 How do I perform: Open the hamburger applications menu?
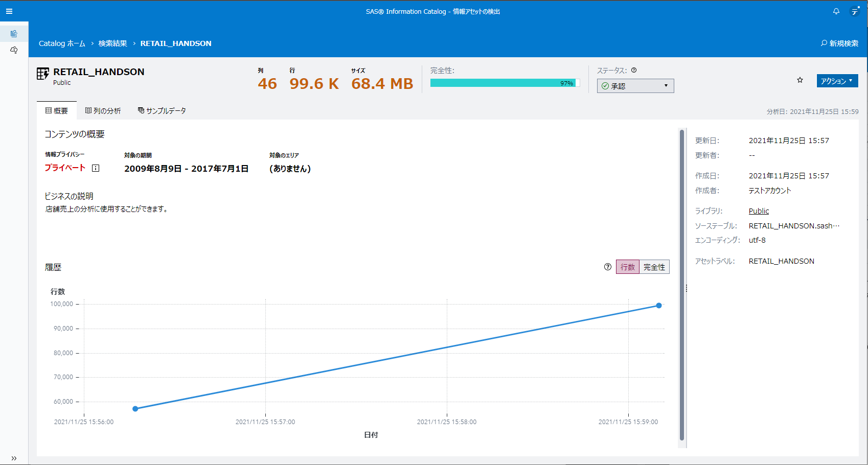[x=9, y=11]
